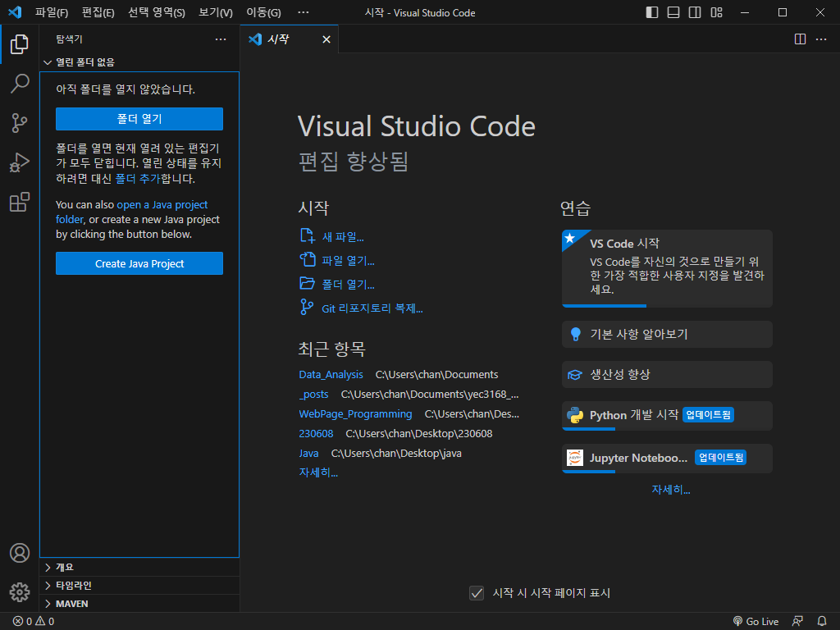Open notifications bell in status bar
The image size is (840, 630).
coord(822,622)
